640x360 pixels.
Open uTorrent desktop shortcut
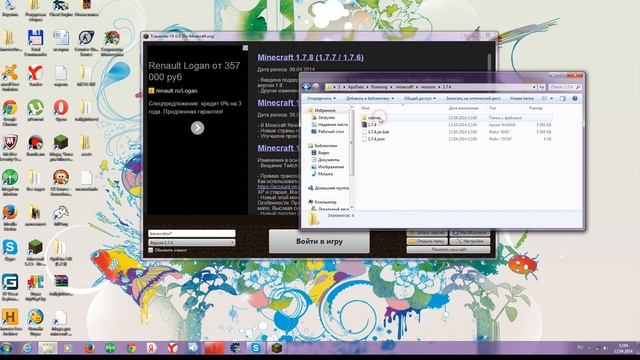point(36,108)
